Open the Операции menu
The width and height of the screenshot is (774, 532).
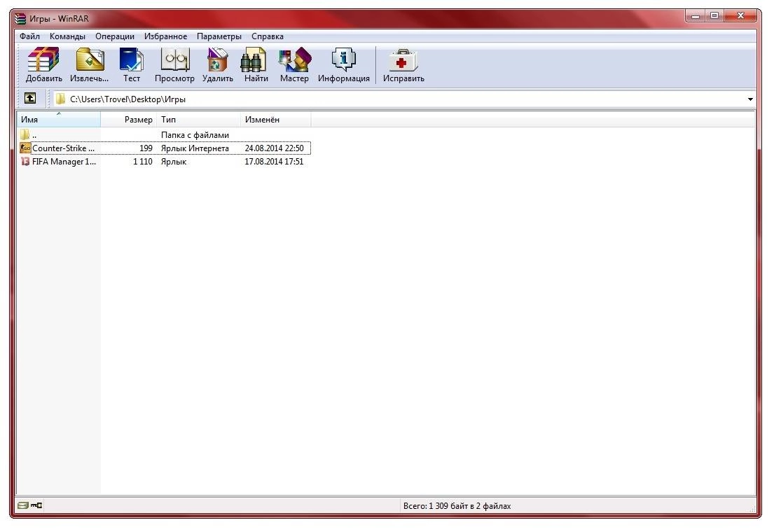(114, 36)
